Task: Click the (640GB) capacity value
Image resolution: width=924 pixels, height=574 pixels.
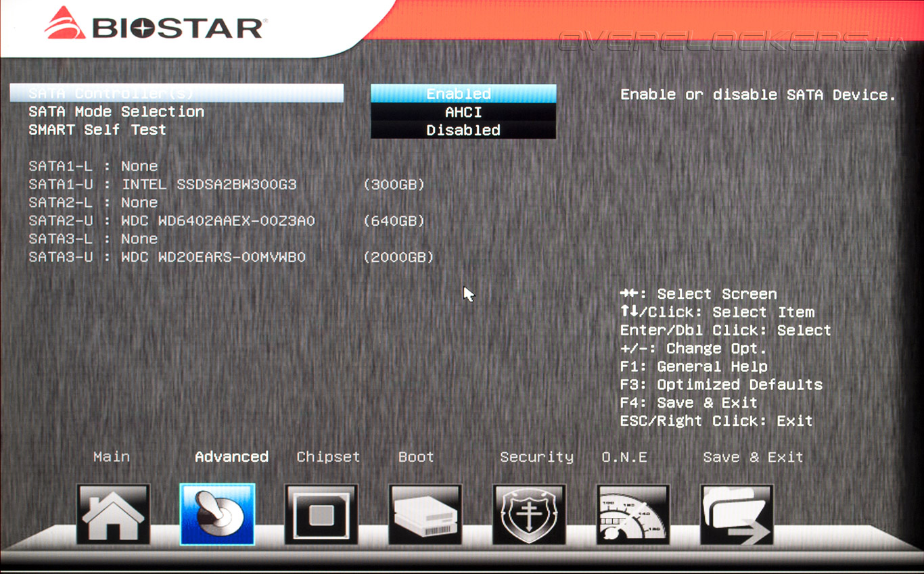Action: click(x=394, y=221)
